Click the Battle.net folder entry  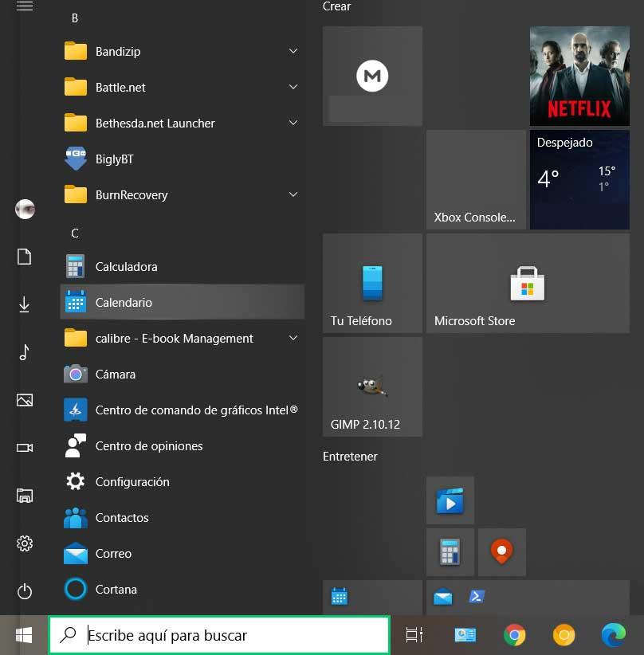[183, 88]
